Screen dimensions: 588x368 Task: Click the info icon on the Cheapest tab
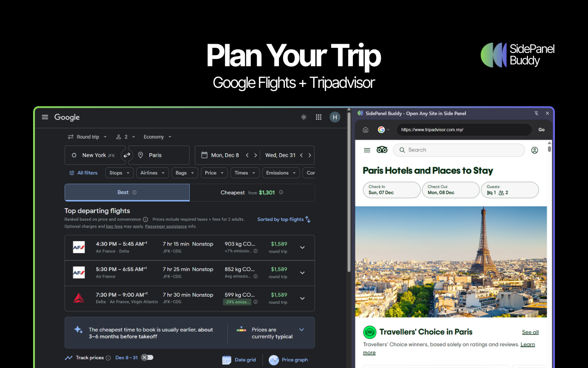click(x=281, y=193)
